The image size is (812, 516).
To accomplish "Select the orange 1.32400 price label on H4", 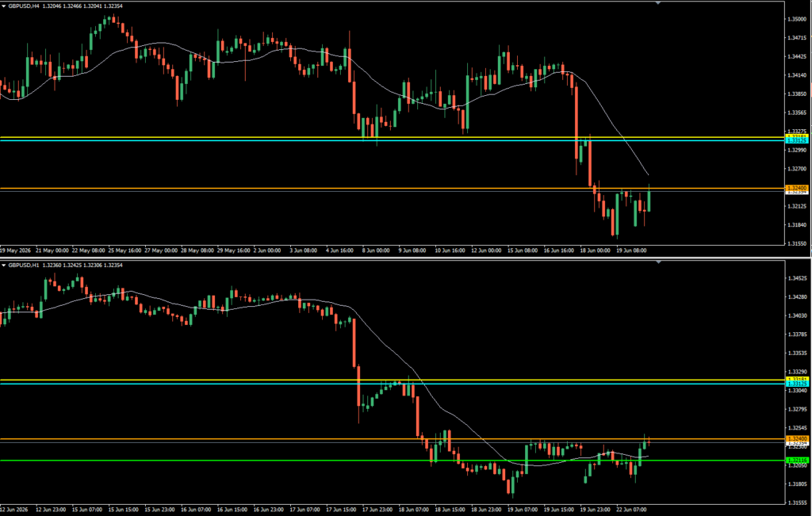I will [797, 188].
